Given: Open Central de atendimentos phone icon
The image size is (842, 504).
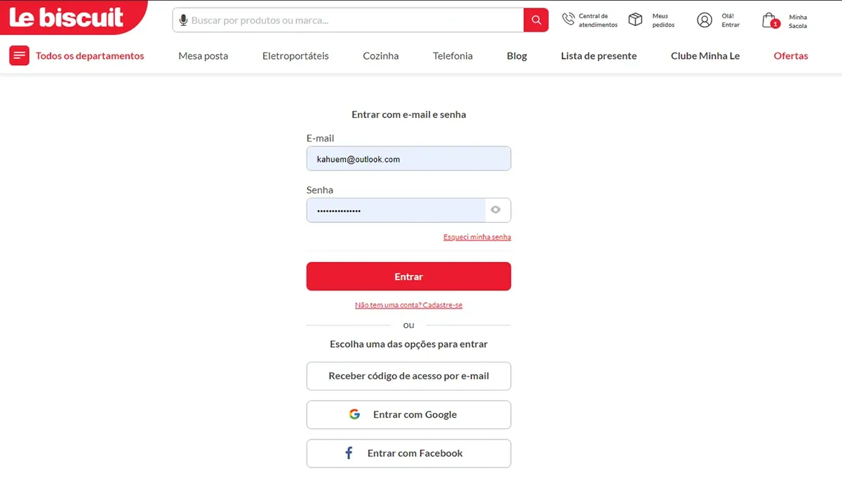Looking at the screenshot, I should pyautogui.click(x=568, y=20).
